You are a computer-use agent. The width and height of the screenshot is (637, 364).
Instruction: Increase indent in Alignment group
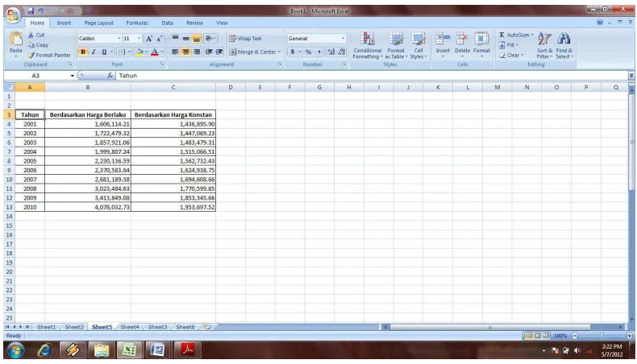click(x=219, y=52)
